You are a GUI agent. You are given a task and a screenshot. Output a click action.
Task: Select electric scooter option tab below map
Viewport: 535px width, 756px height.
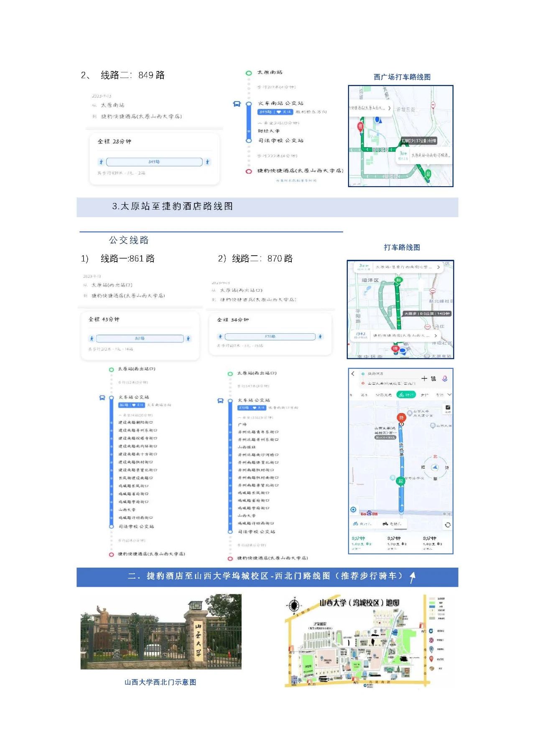tap(392, 524)
